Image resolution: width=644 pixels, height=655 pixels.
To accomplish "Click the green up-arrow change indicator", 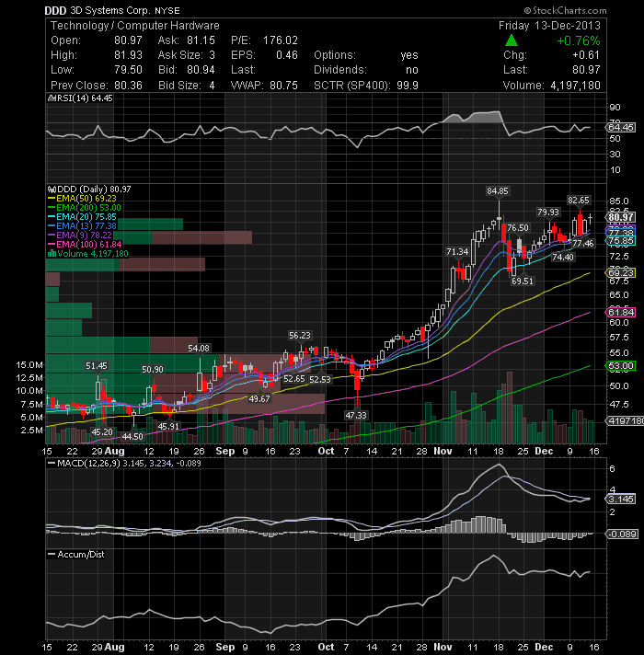I will pyautogui.click(x=512, y=40).
